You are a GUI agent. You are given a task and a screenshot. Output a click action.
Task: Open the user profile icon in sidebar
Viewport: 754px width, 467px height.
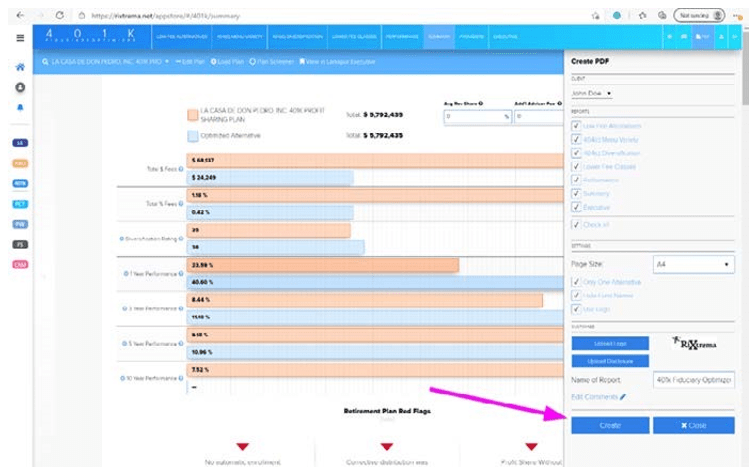click(x=20, y=87)
